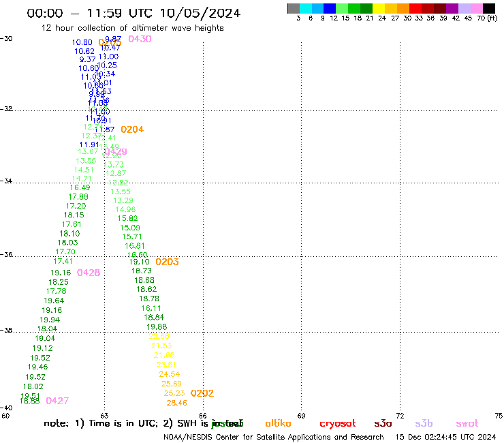This screenshot has width=504, height=443.
Task: Click the bright red swatch in the color scale
Action: [x=415, y=8]
